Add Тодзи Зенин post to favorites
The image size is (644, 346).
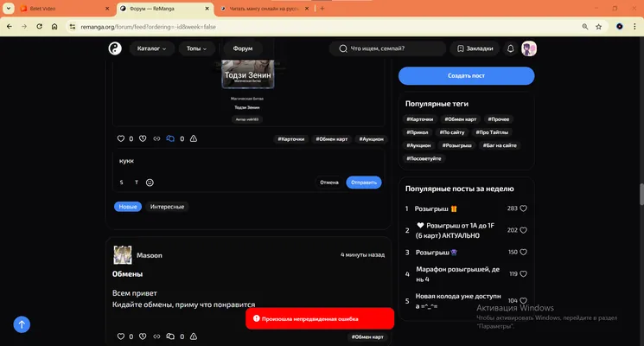[143, 139]
